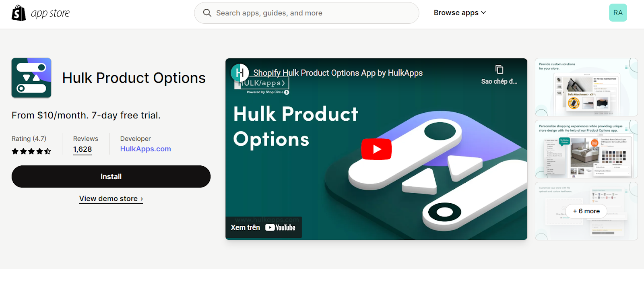This screenshot has width=644, height=293.
Task: Click the Shopify bag logo icon
Action: click(x=19, y=13)
